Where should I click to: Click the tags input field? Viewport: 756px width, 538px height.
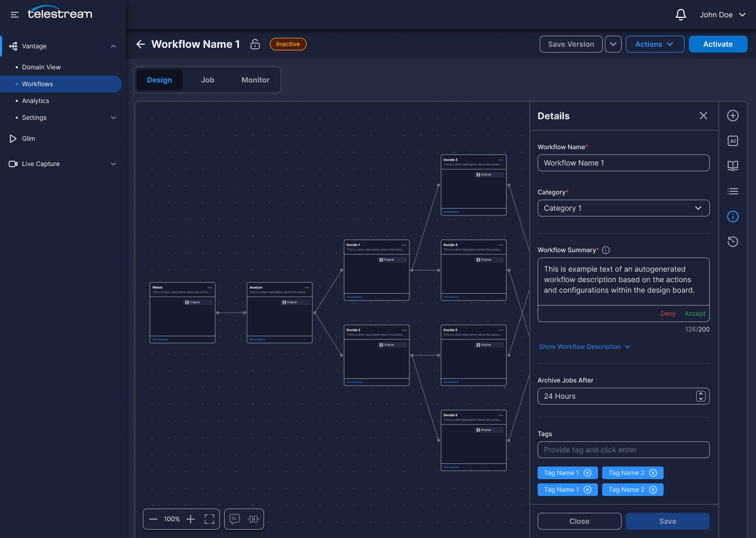coord(623,450)
